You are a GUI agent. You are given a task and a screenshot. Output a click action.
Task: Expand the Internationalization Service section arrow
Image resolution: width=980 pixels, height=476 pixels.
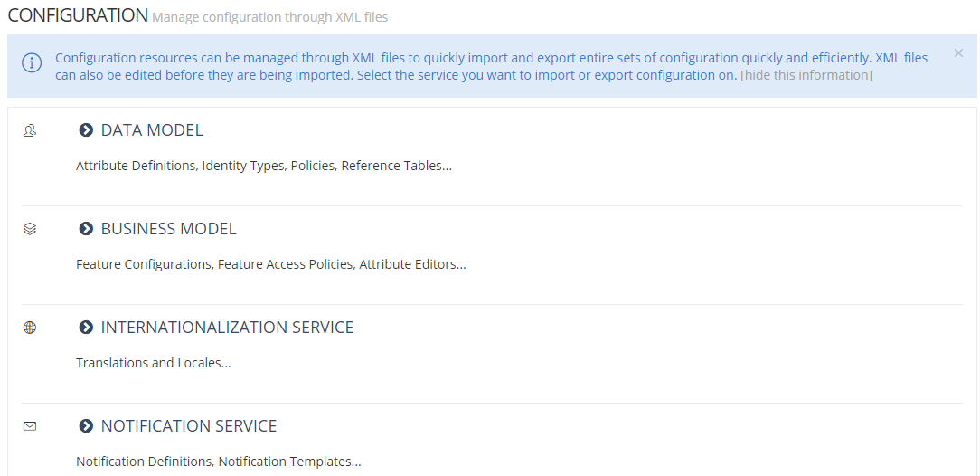click(x=86, y=328)
